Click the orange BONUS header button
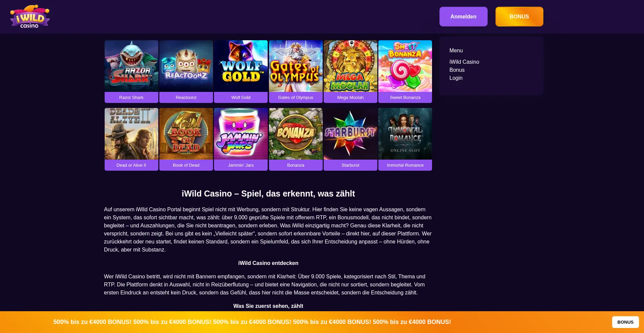This screenshot has height=333, width=644. click(519, 16)
